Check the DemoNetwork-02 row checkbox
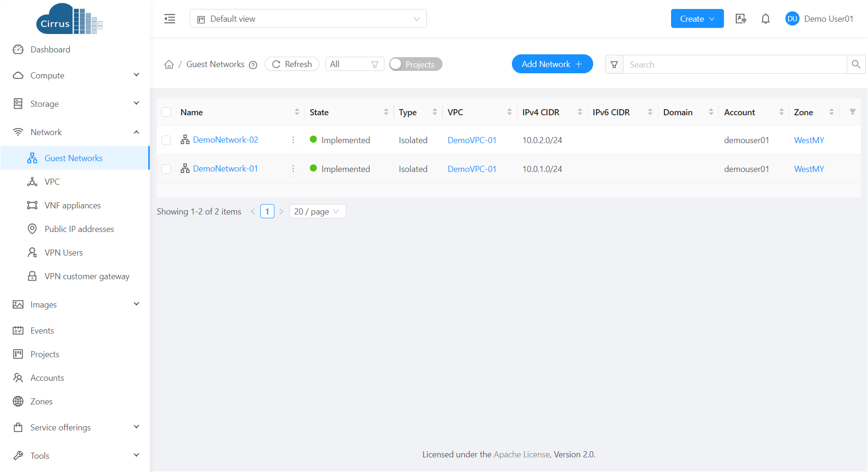This screenshot has width=868, height=472. (166, 140)
